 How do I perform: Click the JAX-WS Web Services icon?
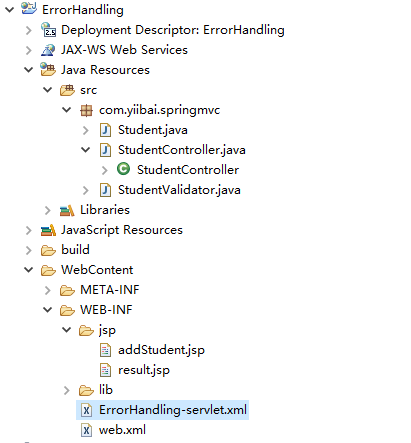(x=48, y=50)
